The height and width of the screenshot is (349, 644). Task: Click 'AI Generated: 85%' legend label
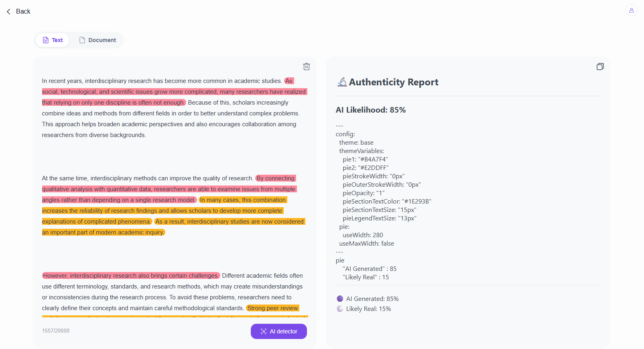point(372,299)
